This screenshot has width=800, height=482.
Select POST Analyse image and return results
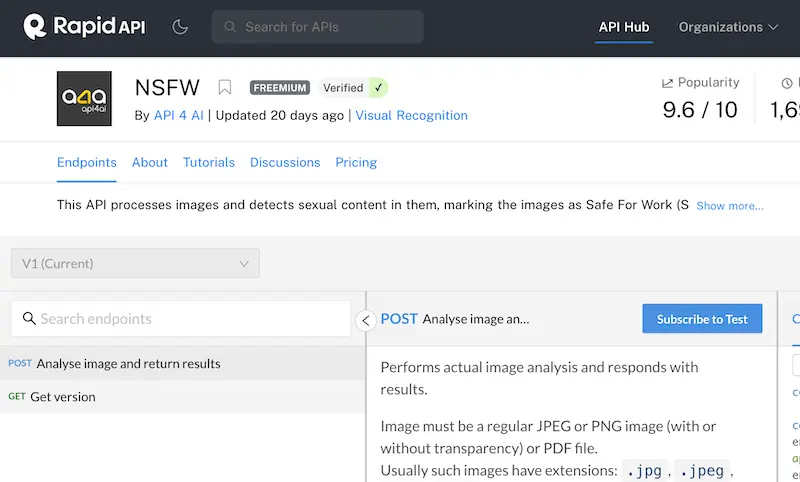click(182, 363)
